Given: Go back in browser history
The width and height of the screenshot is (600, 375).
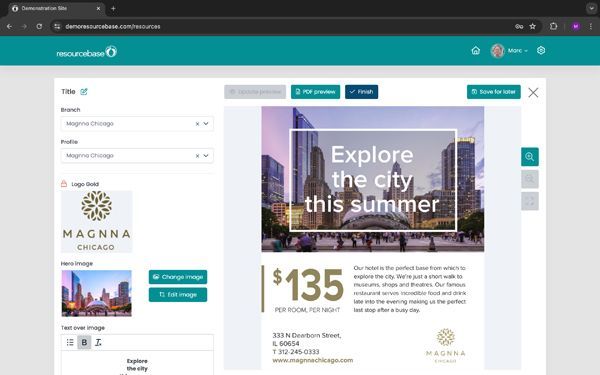Looking at the screenshot, I should click(9, 26).
